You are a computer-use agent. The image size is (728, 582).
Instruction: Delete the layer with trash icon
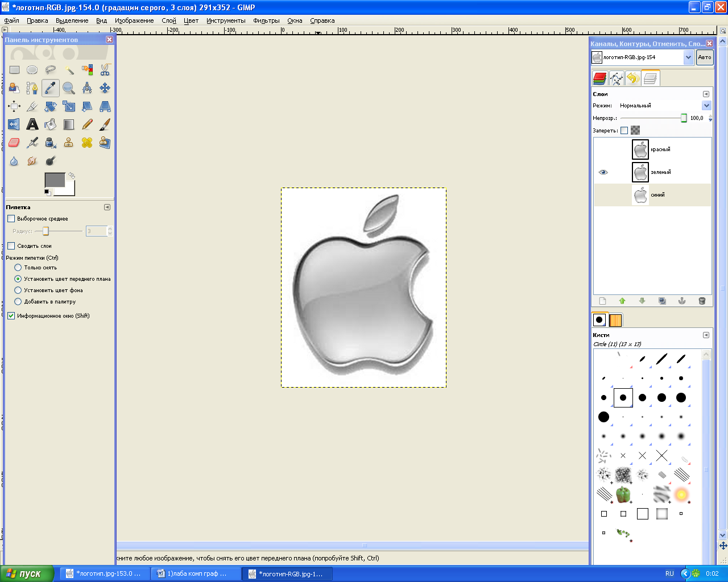(702, 301)
